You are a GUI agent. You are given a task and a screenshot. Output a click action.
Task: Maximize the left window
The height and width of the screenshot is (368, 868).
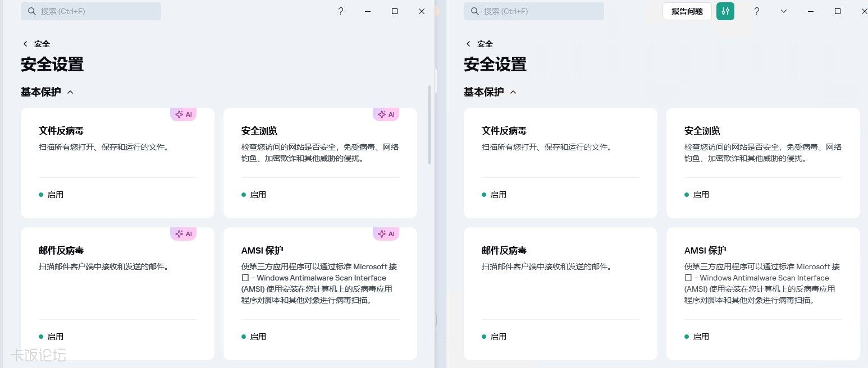click(x=395, y=11)
